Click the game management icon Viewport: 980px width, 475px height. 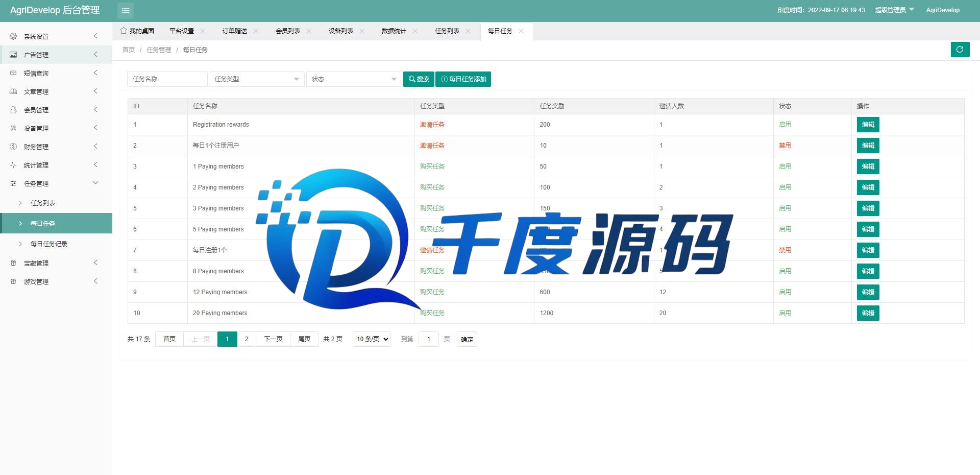(13, 281)
